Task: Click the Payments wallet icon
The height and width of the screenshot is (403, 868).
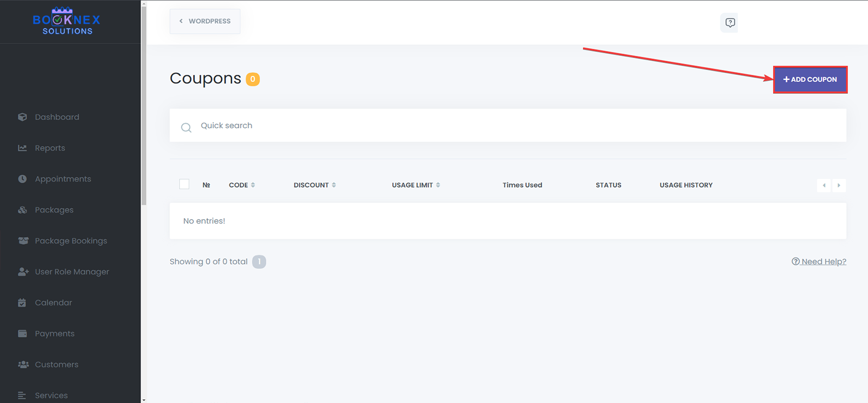Action: [x=22, y=334]
